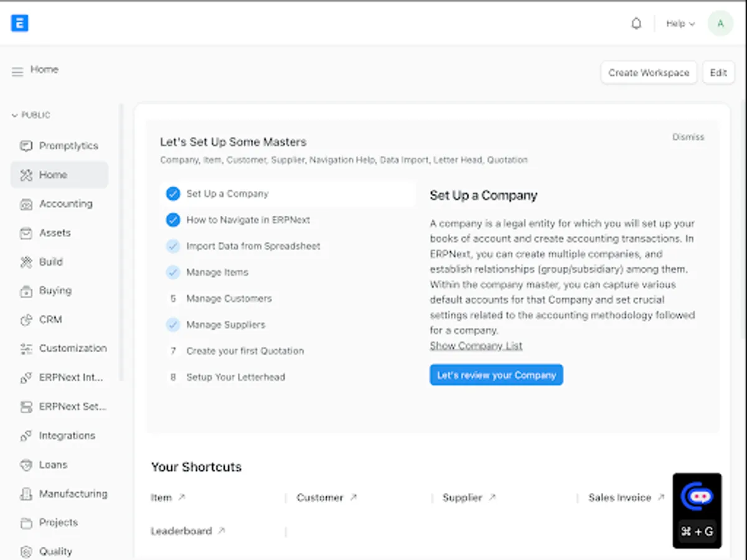This screenshot has width=747, height=560.
Task: Open the Manufacturing workspace icon
Action: [26, 494]
